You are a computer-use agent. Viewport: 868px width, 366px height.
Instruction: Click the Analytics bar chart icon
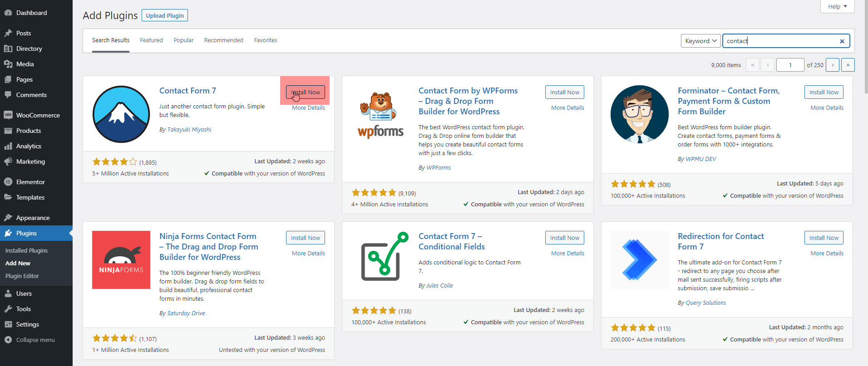click(8, 146)
